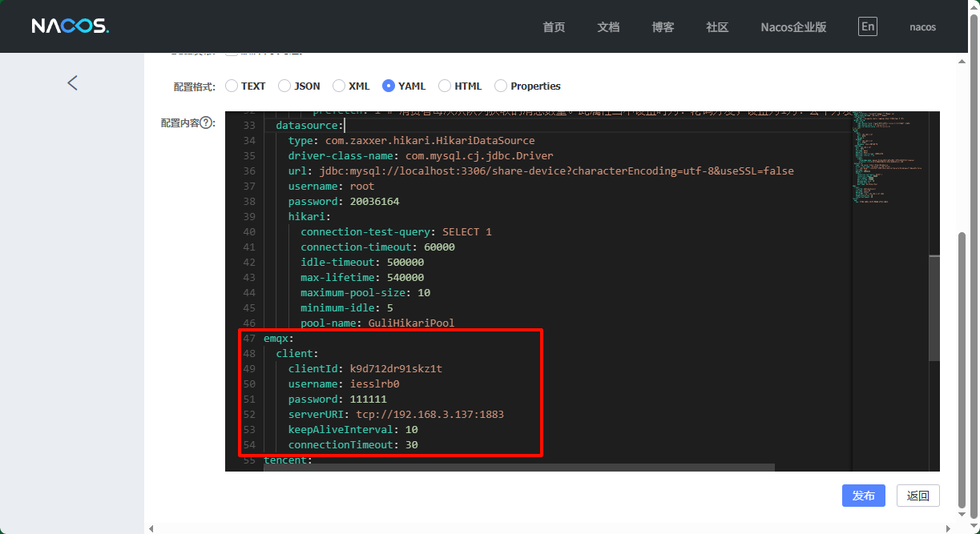This screenshot has height=534, width=980.
Task: Click the emqx: line
Action: tap(279, 339)
